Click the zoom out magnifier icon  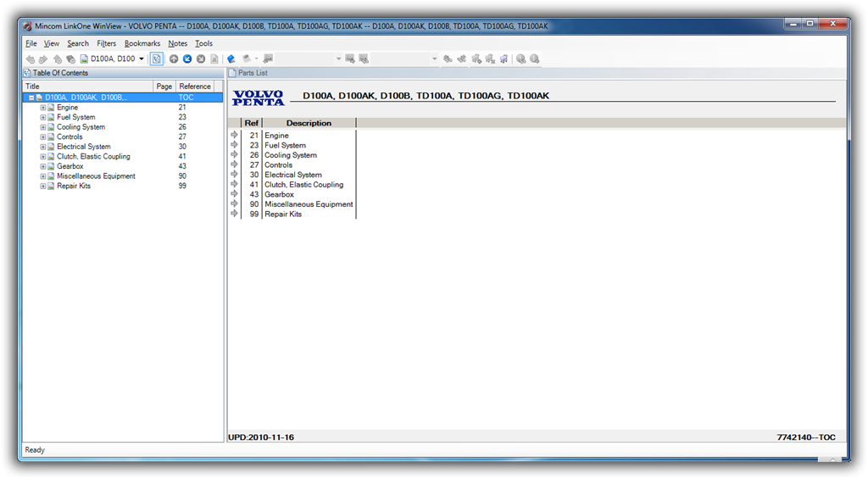(534, 58)
